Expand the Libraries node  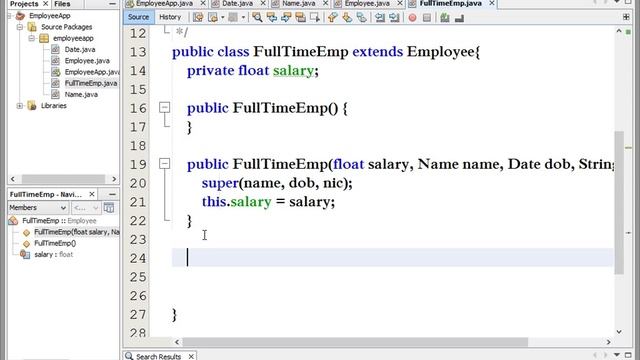click(20, 106)
